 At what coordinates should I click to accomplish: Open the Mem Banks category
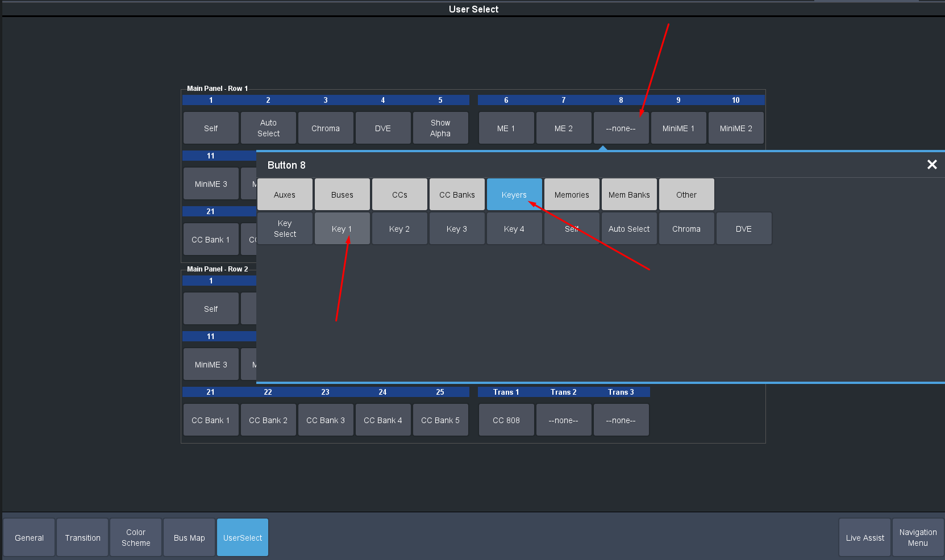pos(628,195)
